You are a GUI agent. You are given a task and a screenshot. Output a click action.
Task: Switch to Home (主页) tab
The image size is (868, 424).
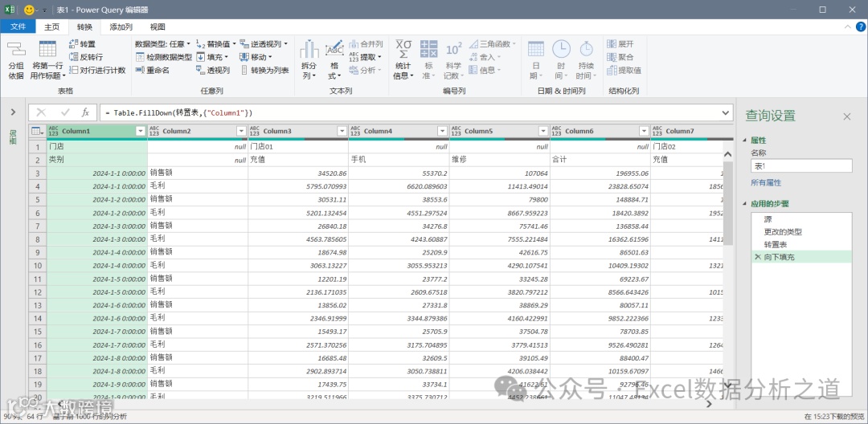[x=52, y=26]
